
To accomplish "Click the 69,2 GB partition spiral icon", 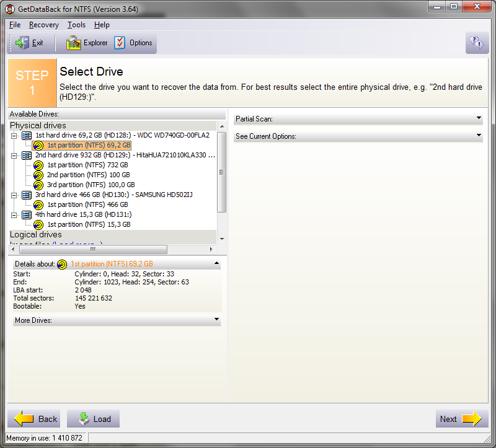I will coord(38,146).
